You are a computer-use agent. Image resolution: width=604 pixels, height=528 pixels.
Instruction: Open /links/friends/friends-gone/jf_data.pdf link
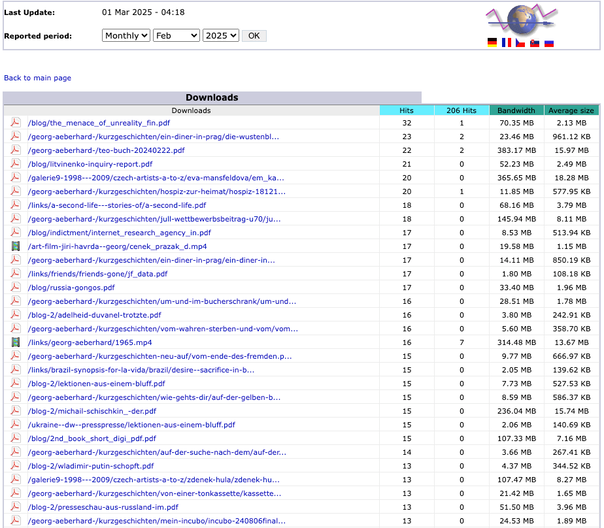[x=97, y=274]
